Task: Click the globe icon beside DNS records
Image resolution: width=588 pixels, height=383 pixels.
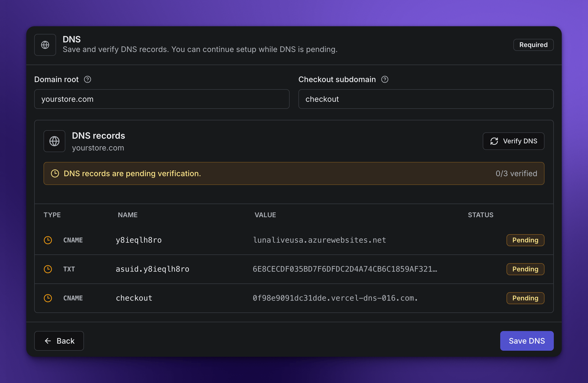Action: pos(54,141)
